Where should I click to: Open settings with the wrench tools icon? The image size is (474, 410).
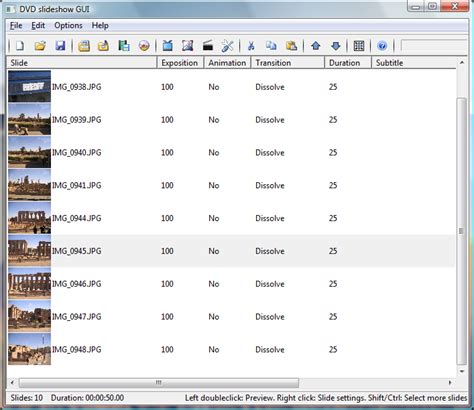(228, 46)
